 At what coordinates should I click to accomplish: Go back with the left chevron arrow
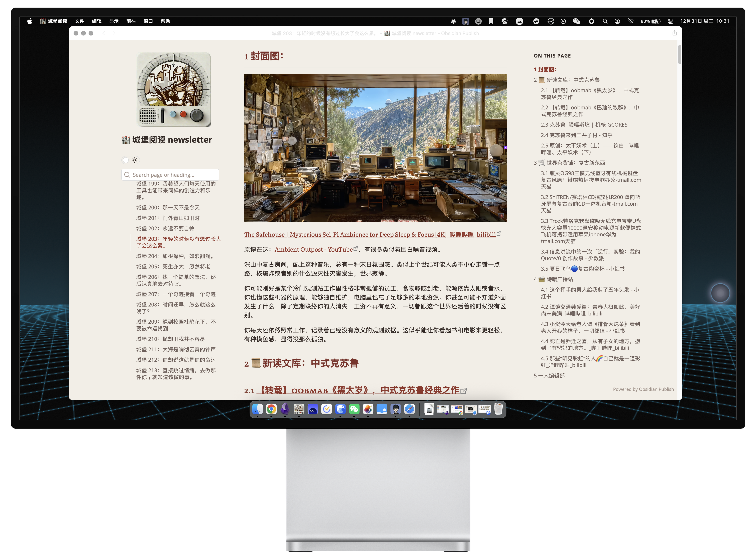(104, 33)
